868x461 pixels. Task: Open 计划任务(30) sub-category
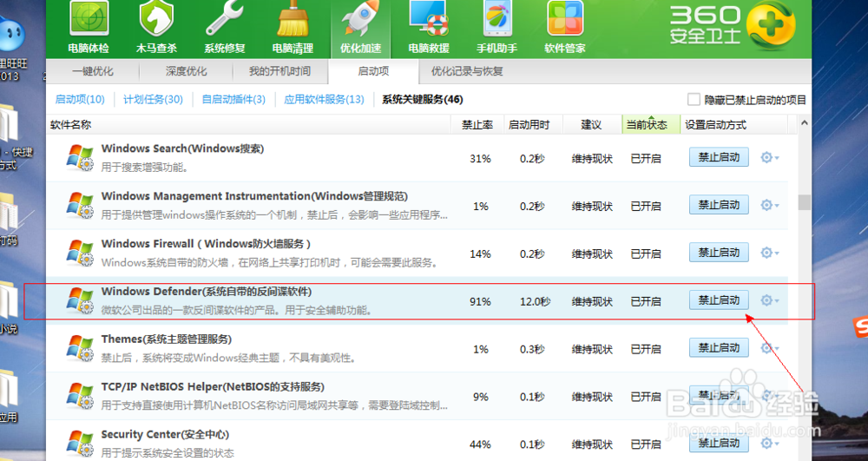click(x=153, y=100)
